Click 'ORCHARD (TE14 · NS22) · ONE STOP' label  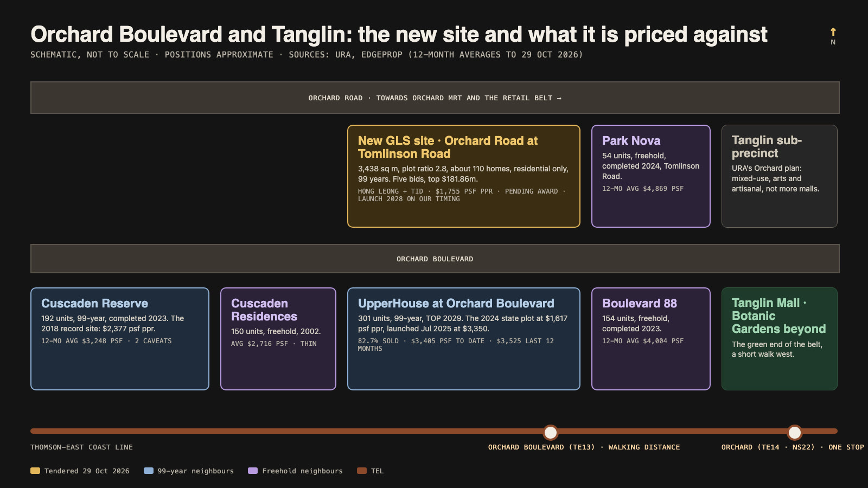pos(793,447)
